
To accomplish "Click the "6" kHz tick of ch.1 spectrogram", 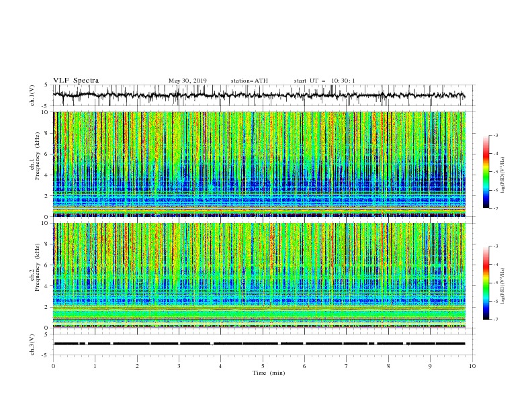I will [46, 154].
